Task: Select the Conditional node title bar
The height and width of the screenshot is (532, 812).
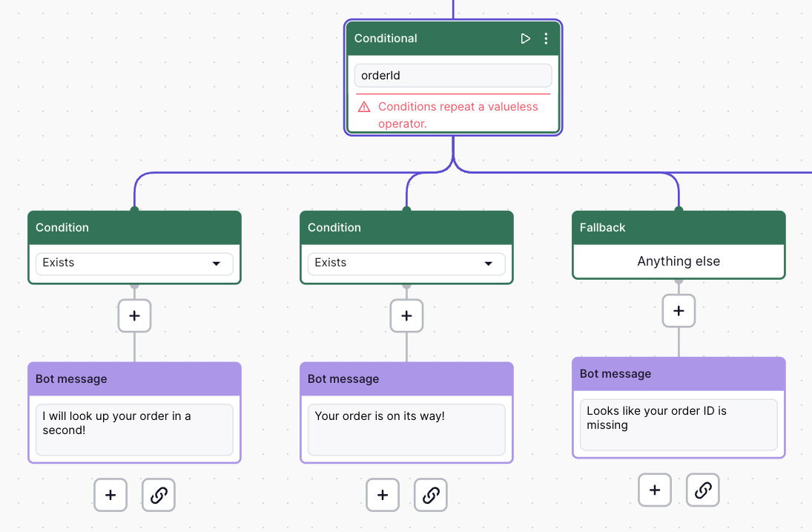Action: tap(430, 39)
